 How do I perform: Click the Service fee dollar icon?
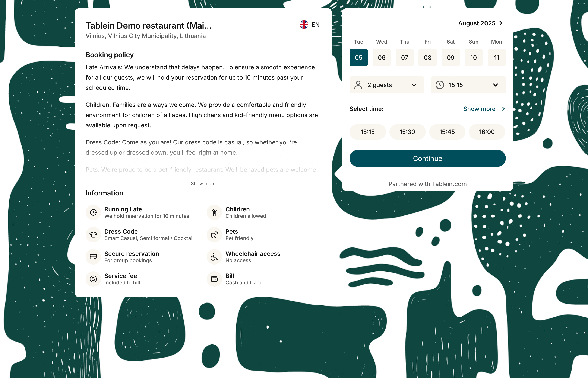(93, 279)
